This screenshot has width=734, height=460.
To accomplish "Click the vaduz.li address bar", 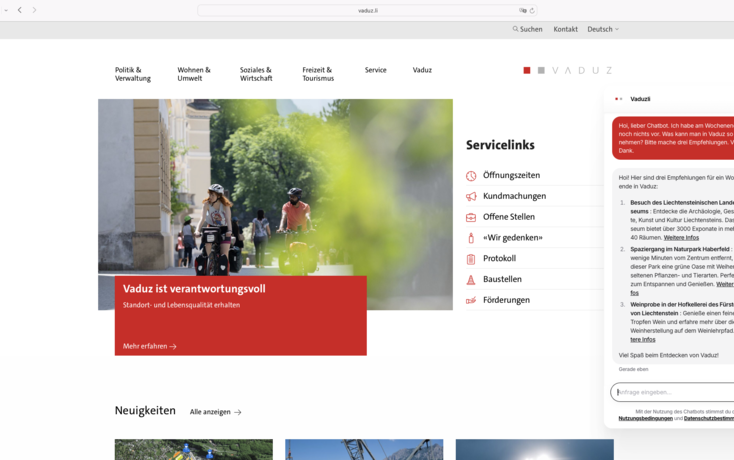I will pos(367,10).
